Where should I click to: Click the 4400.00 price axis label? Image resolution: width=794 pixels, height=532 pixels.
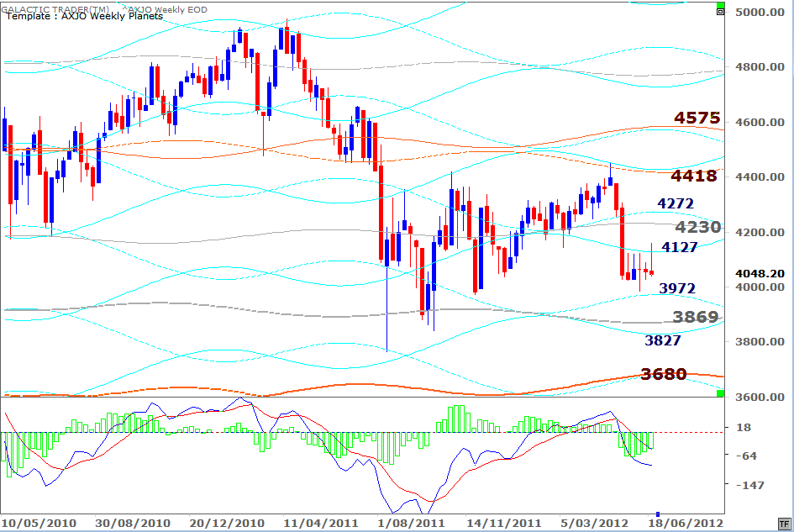coord(760,176)
